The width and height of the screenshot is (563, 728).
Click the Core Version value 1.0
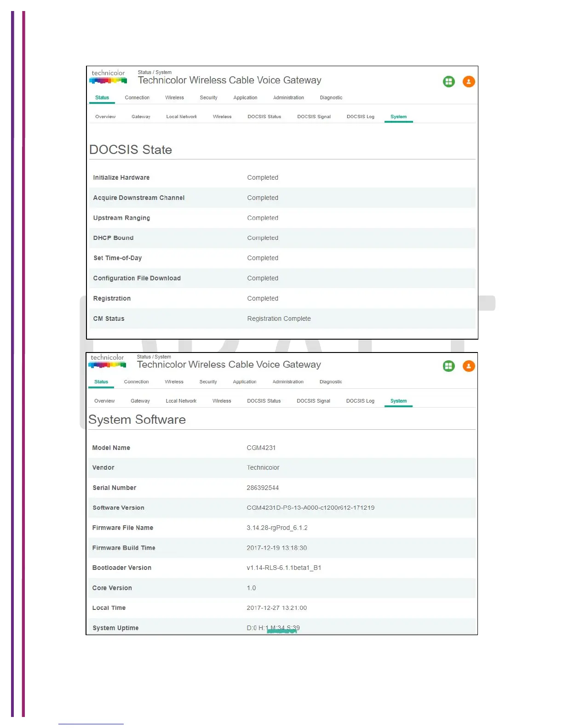[251, 588]
